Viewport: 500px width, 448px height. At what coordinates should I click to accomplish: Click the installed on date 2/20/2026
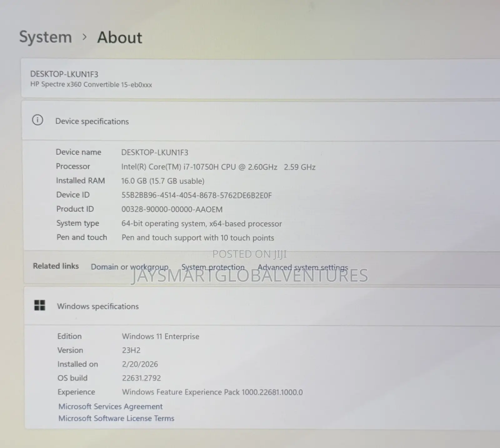140,364
